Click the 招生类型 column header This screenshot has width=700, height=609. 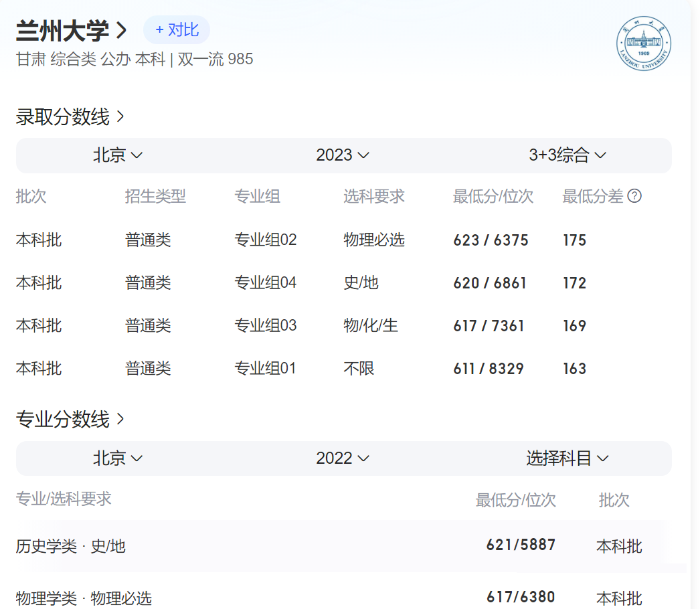tap(155, 196)
